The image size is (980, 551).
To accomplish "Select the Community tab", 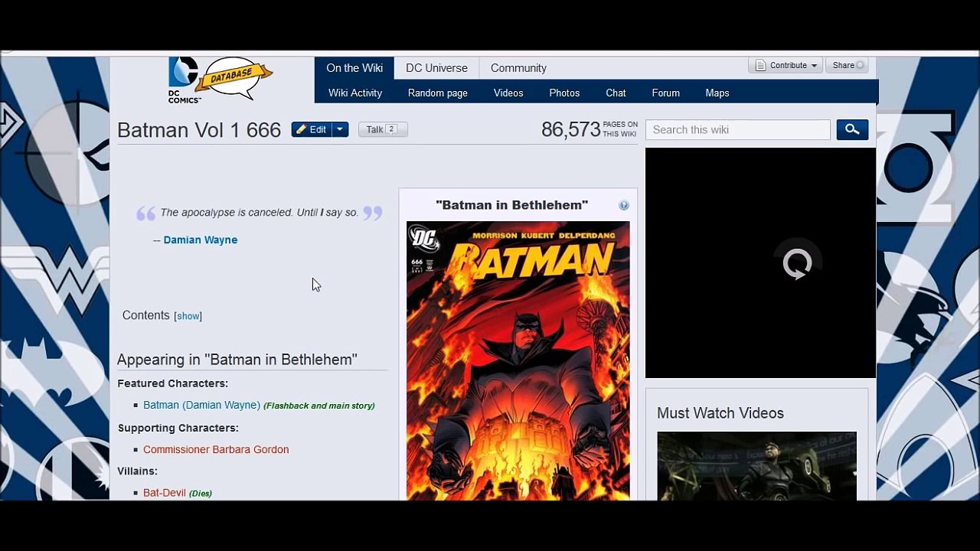I will (x=518, y=68).
